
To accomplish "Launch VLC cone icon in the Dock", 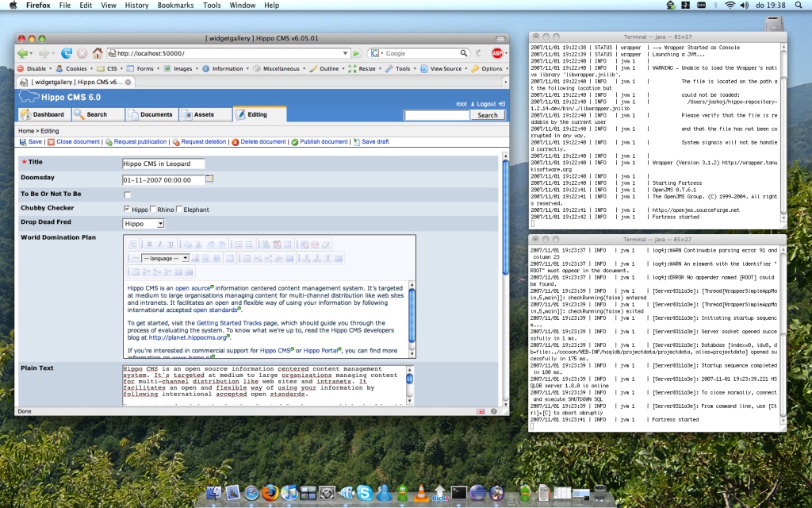I will (422, 494).
